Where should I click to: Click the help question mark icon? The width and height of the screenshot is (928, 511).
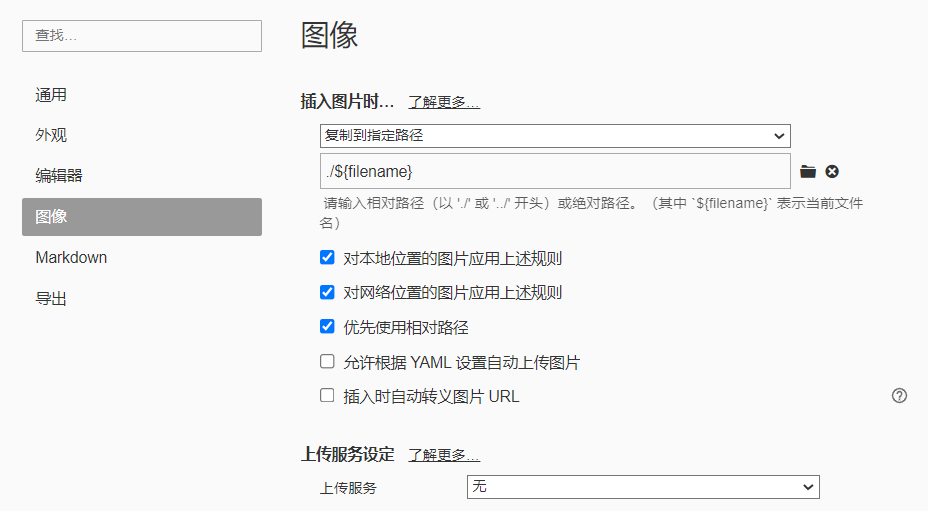899,396
